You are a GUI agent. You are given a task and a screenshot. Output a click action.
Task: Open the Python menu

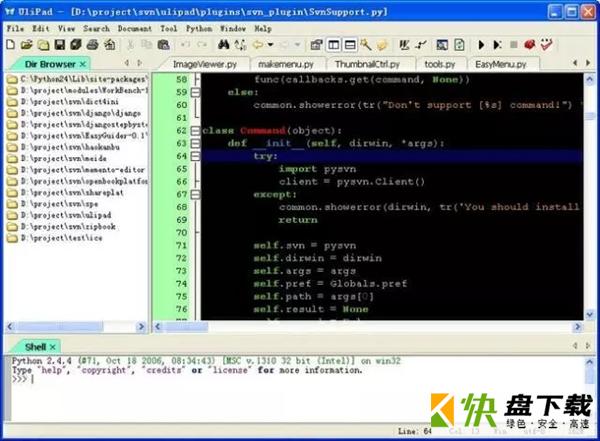tap(199, 29)
